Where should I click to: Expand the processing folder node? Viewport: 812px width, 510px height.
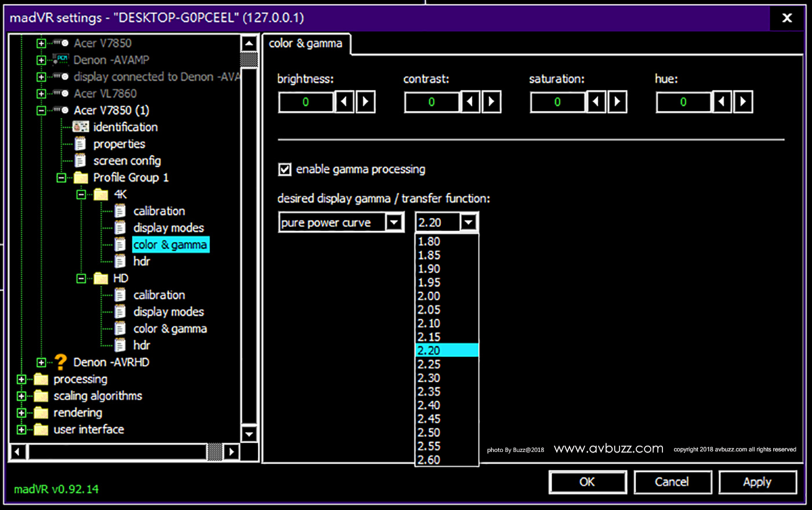[x=21, y=379]
